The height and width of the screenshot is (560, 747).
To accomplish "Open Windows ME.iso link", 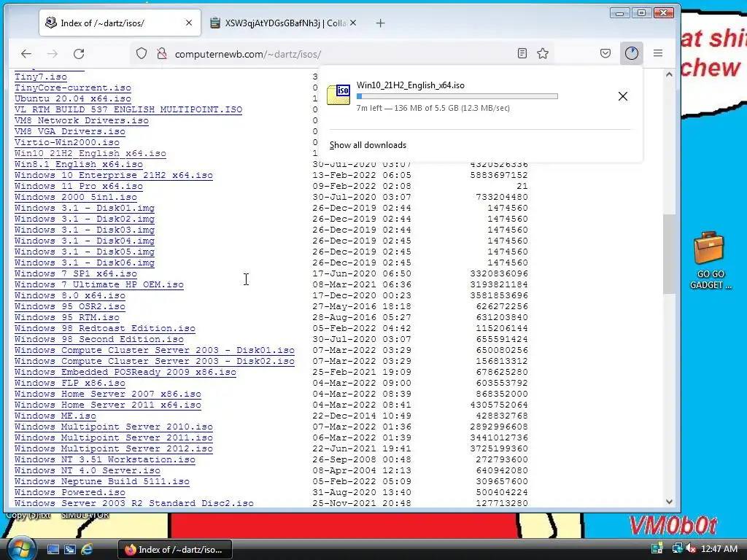I will click(x=55, y=416).
